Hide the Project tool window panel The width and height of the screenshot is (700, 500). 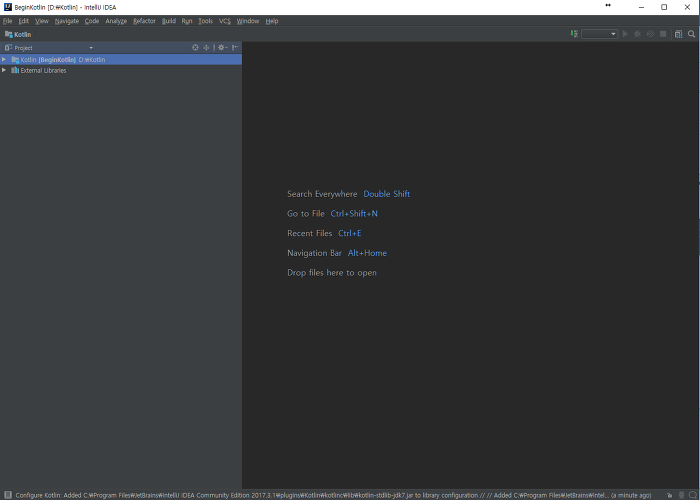pyautogui.click(x=235, y=47)
